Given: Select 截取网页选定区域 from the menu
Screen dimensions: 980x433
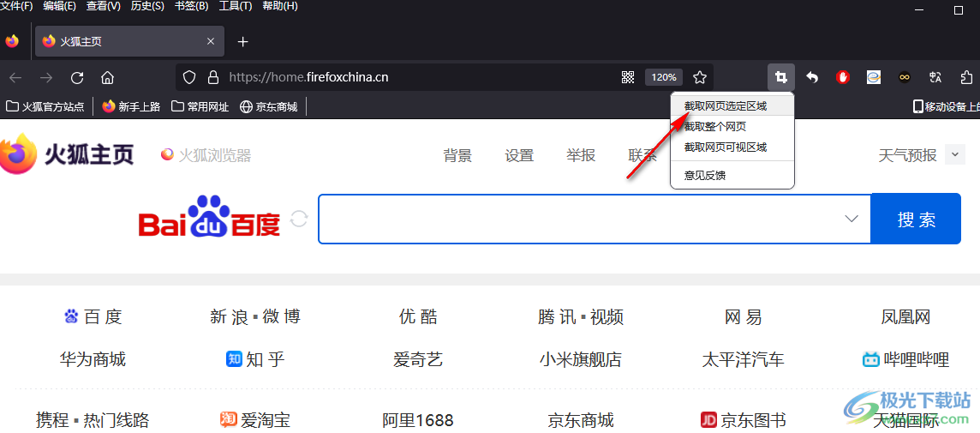Looking at the screenshot, I should [732, 106].
